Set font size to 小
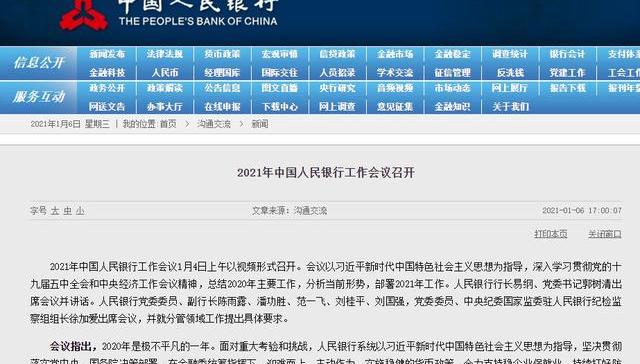 coord(80,211)
